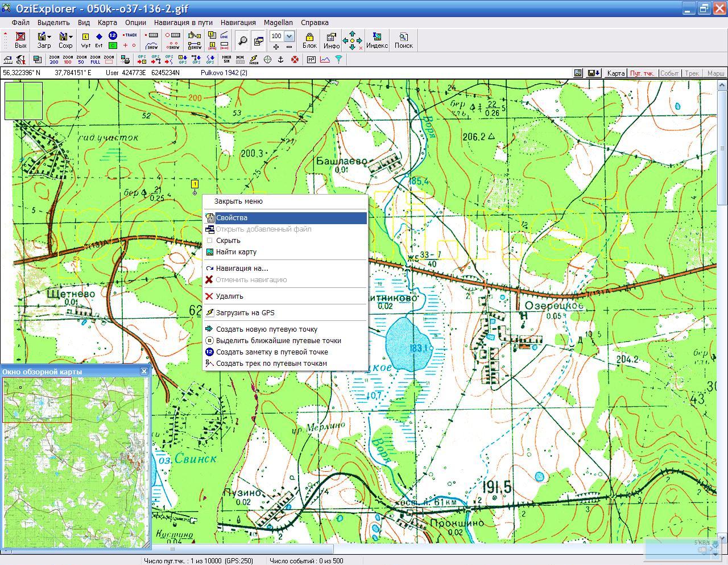This screenshot has height=565, width=728.
Task: Click the vertical map scrollbar thumb
Action: point(722,148)
